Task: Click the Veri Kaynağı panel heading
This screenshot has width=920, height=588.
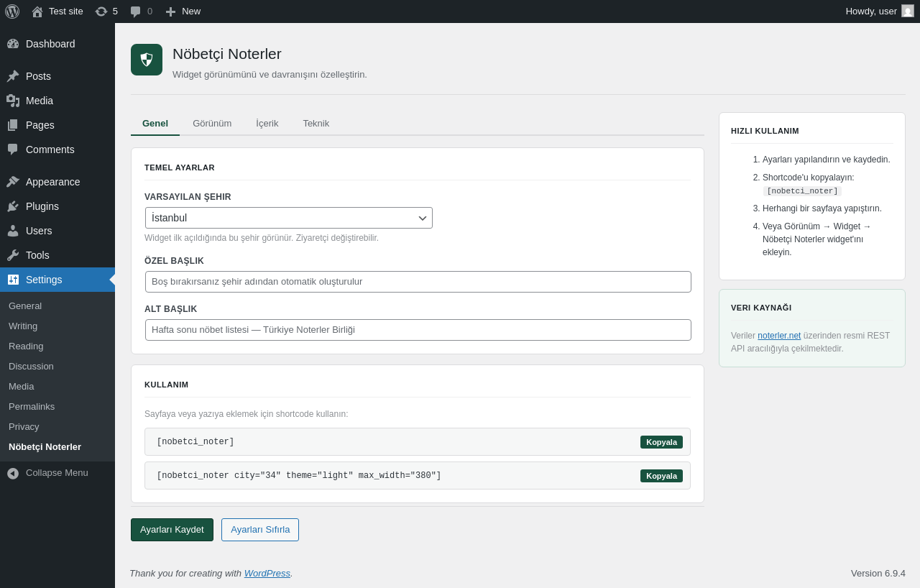Action: pos(761,308)
